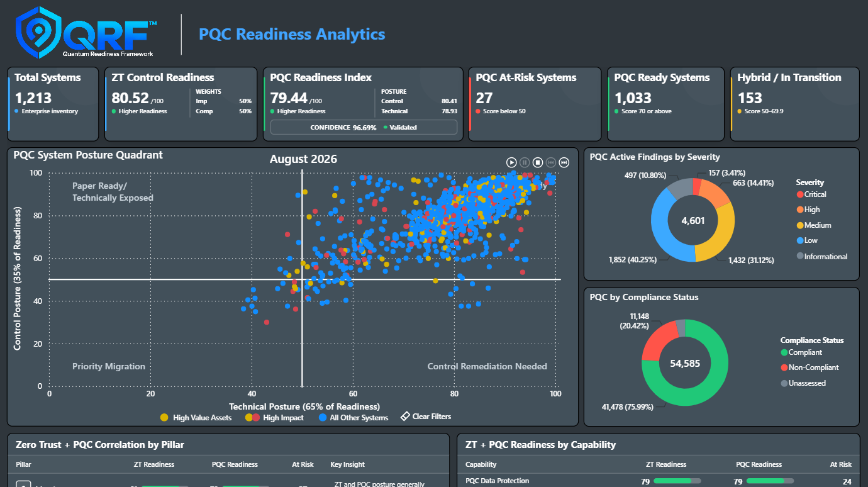Viewport: 868px width, 487px height.
Task: Sort capability table by At Risk column
Action: tap(841, 464)
